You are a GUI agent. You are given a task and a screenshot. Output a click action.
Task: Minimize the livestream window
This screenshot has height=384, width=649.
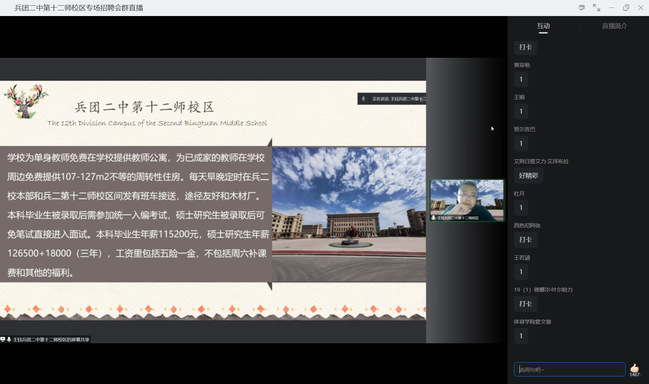(x=611, y=7)
